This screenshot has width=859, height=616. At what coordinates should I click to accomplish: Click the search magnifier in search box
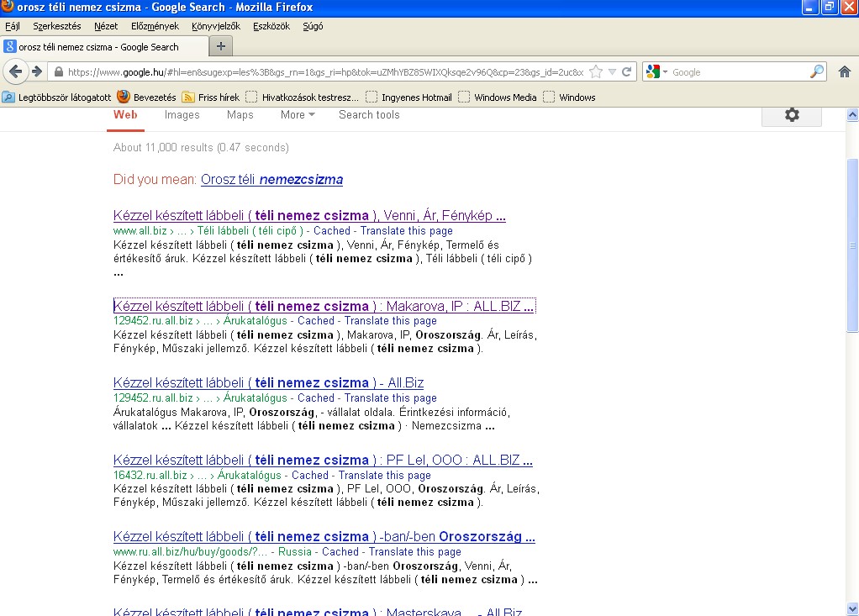tap(816, 71)
